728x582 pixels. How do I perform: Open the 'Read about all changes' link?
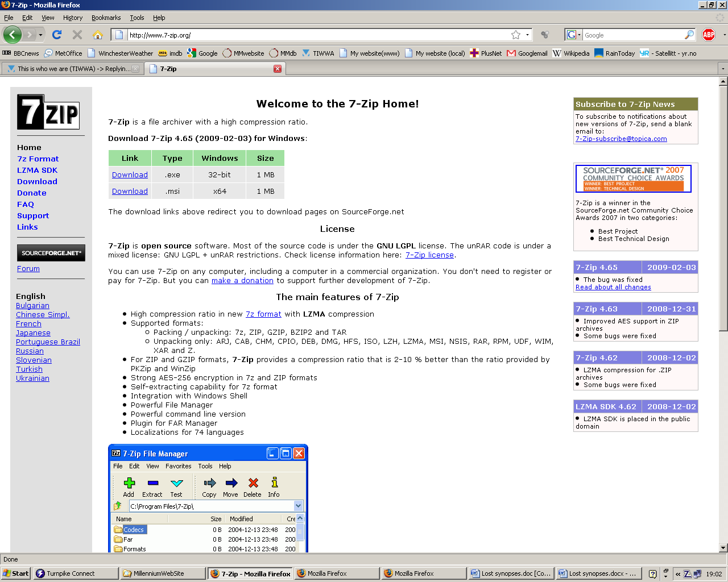click(613, 288)
